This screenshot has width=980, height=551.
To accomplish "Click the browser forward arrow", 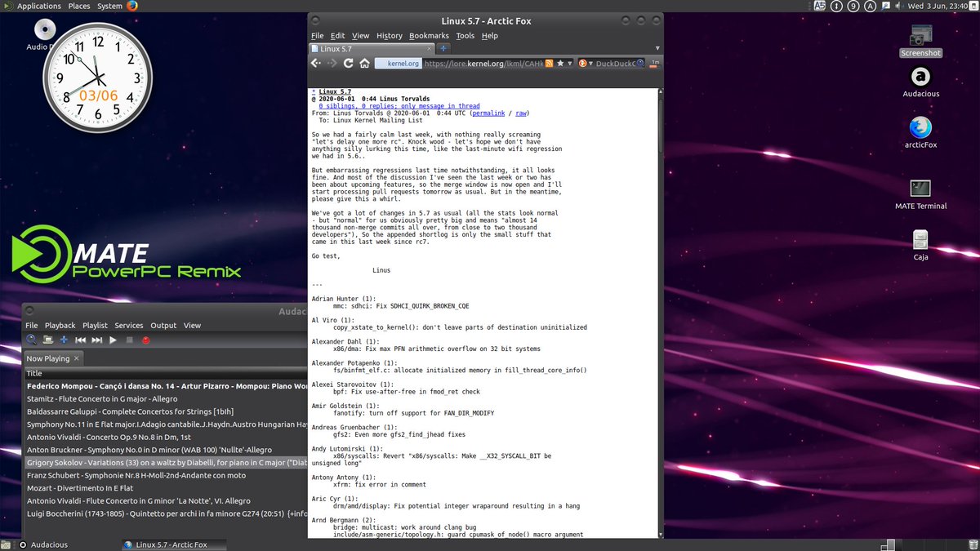I will click(332, 63).
